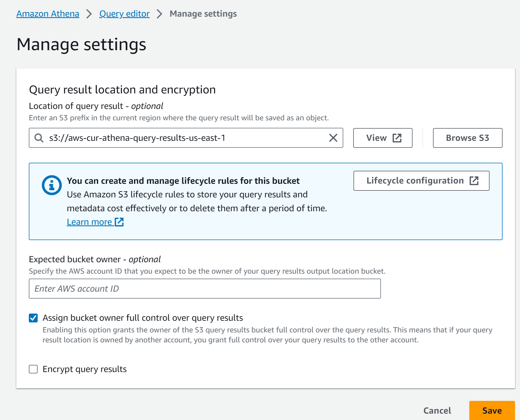Click the info icon in the lifecycle notice
This screenshot has width=520, height=420.
coord(52,185)
